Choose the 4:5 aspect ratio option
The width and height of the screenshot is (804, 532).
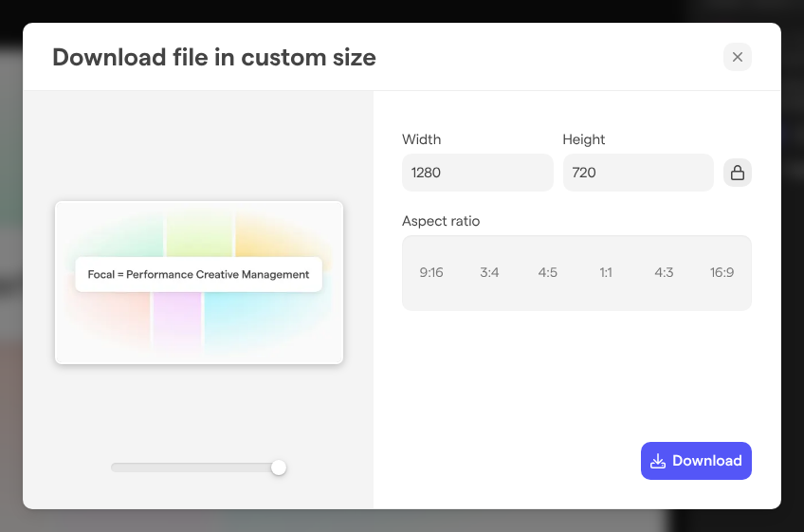click(x=548, y=272)
